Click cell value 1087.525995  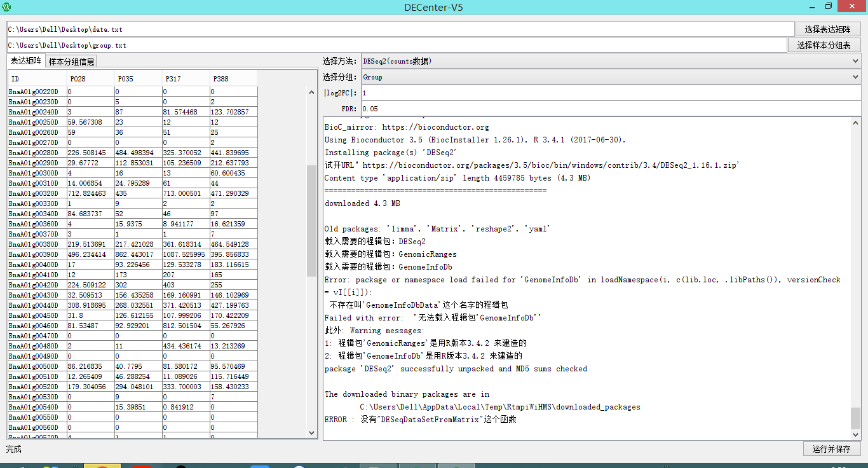click(186, 254)
